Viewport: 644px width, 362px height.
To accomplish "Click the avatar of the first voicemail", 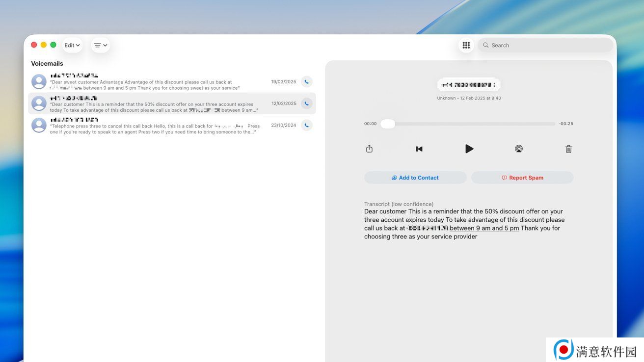I will 39,82.
